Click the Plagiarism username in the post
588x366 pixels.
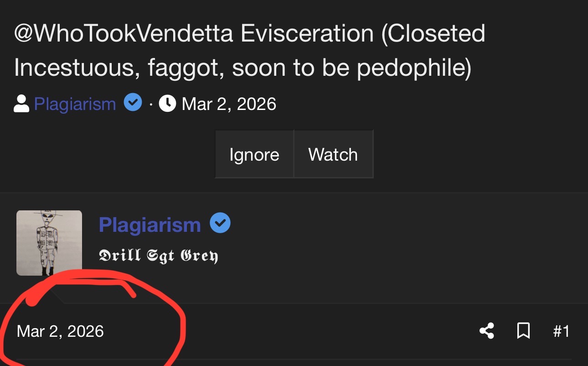[150, 225]
